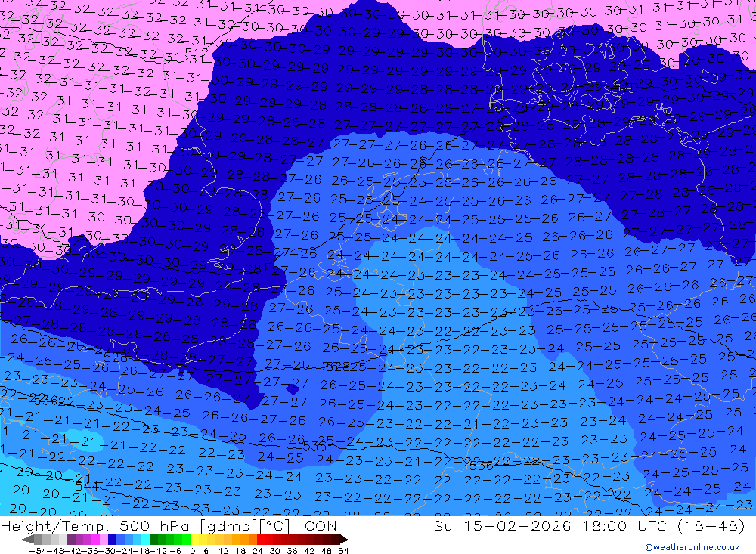Screen dimensions: 756x554
Task: Click the -54 legend scale value
Action: tap(38, 551)
